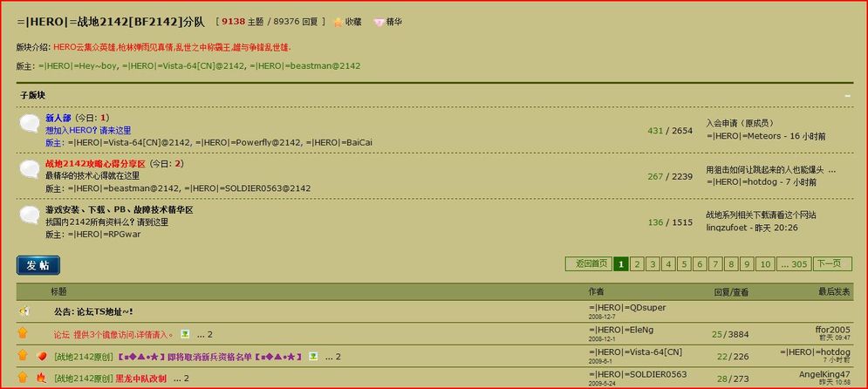Open page 2 of 黑龙中队改制 thread
The width and height of the screenshot is (868, 389).
(187, 379)
